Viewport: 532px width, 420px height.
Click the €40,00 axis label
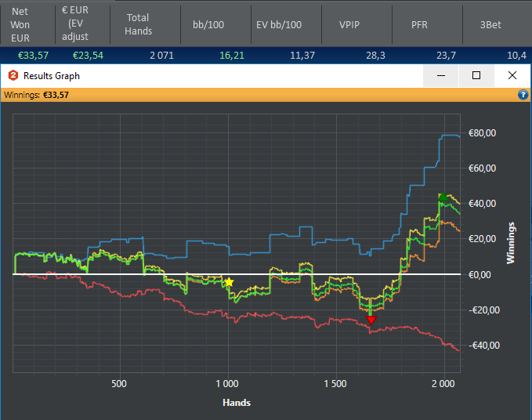pyautogui.click(x=482, y=204)
